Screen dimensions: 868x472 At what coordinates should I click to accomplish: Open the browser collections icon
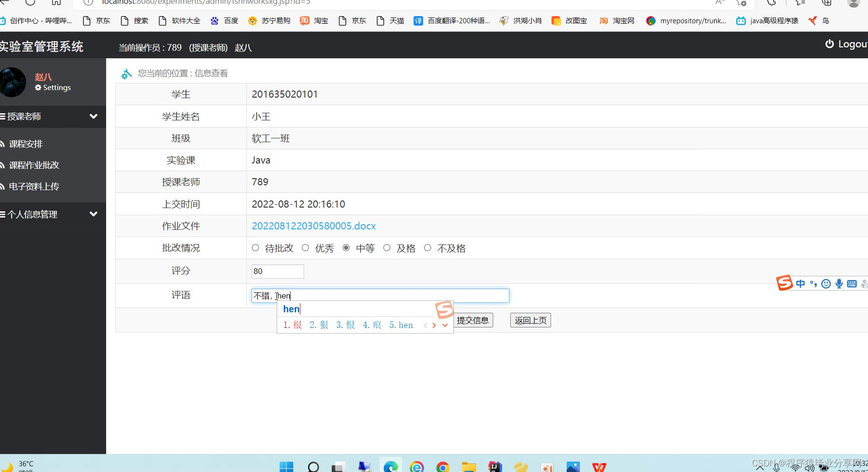[827, 2]
